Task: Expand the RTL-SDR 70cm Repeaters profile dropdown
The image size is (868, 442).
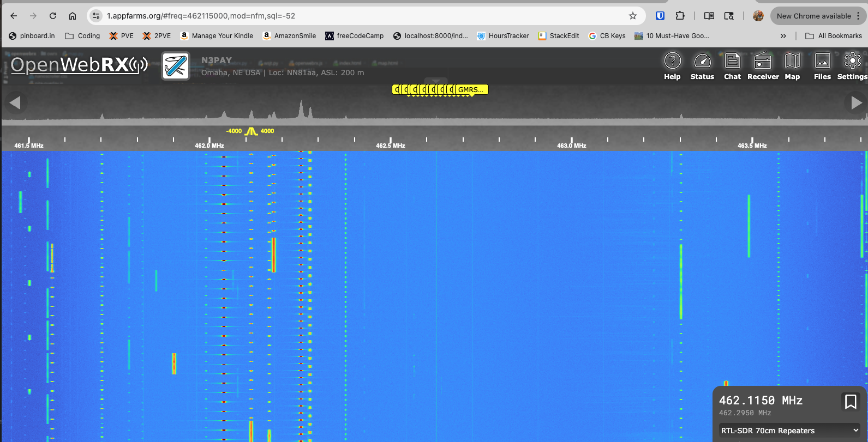Action: point(789,431)
